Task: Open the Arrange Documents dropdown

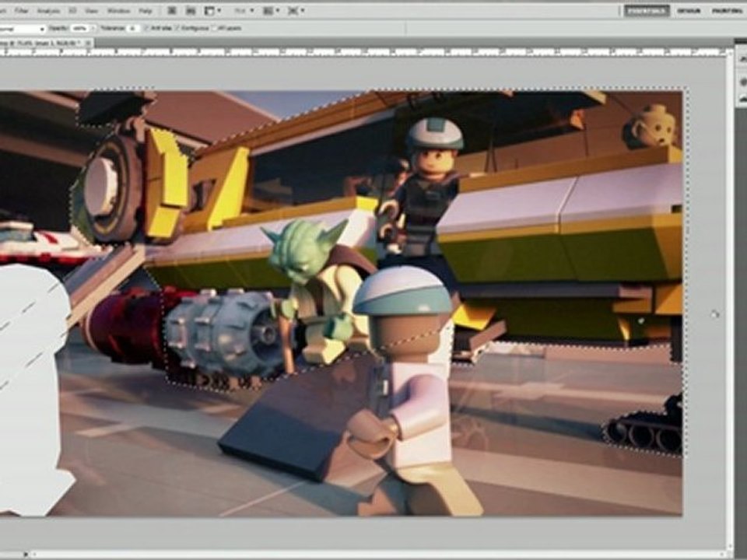Action: 272,10
